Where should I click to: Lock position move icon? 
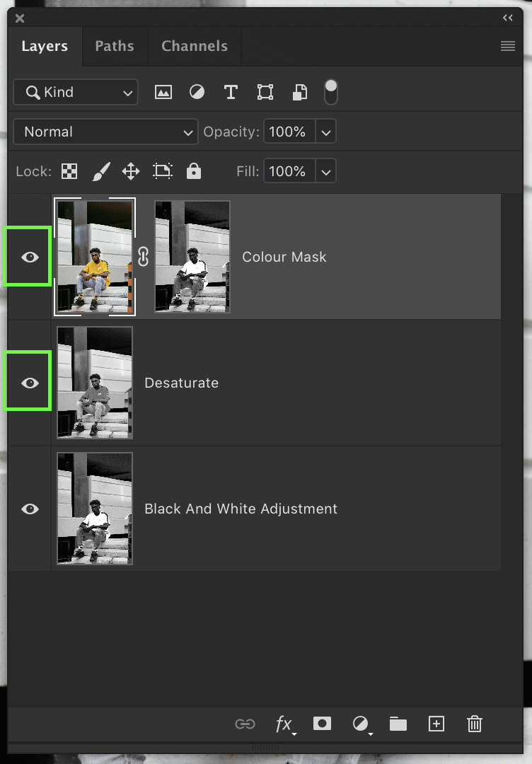(131, 171)
